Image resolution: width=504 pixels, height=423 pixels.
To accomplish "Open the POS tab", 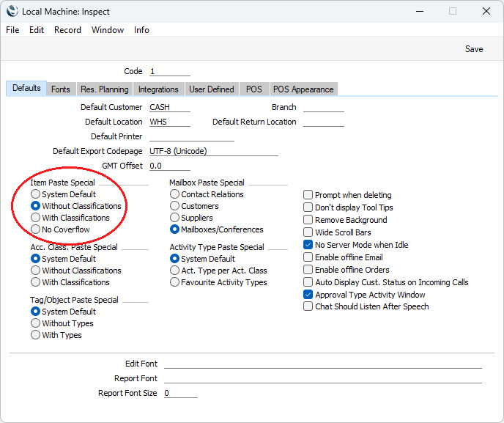I will (254, 89).
